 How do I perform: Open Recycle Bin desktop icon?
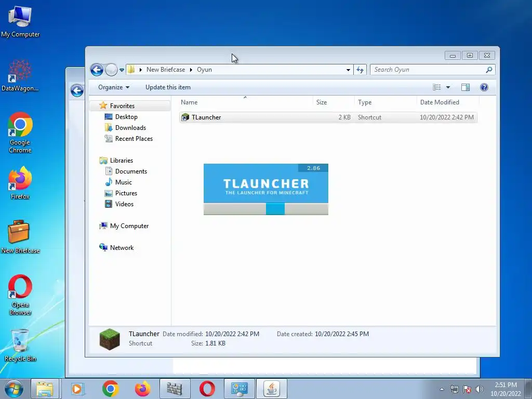coord(20,345)
